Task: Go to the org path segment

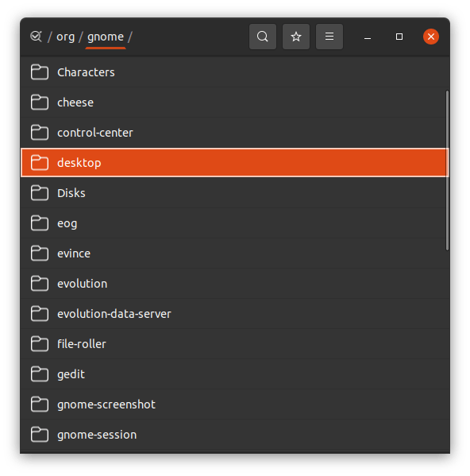Action: tap(65, 37)
